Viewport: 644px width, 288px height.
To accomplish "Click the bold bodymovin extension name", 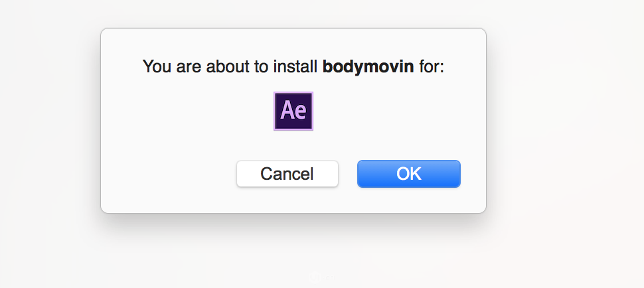I will pos(368,66).
